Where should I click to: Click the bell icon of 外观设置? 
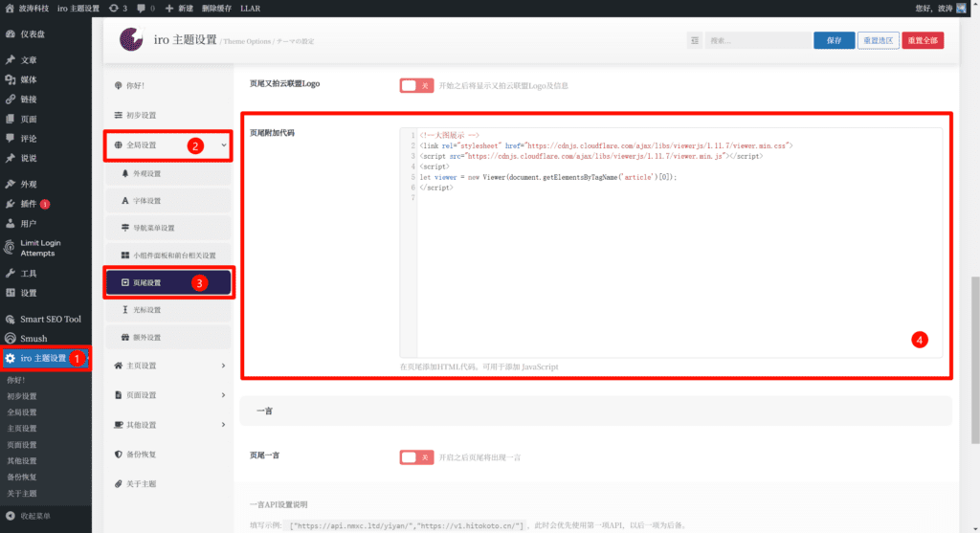(x=125, y=173)
